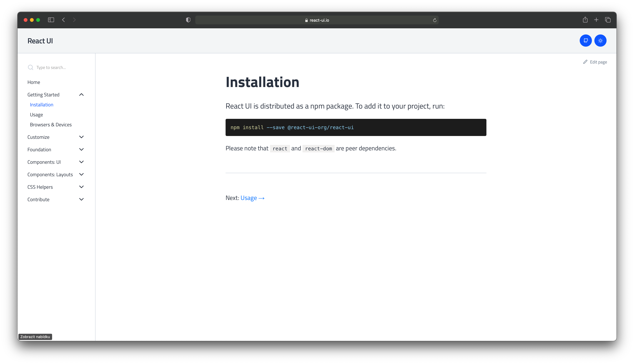Image resolution: width=634 pixels, height=364 pixels.
Task: Go back with the browser back arrow
Action: 63,20
